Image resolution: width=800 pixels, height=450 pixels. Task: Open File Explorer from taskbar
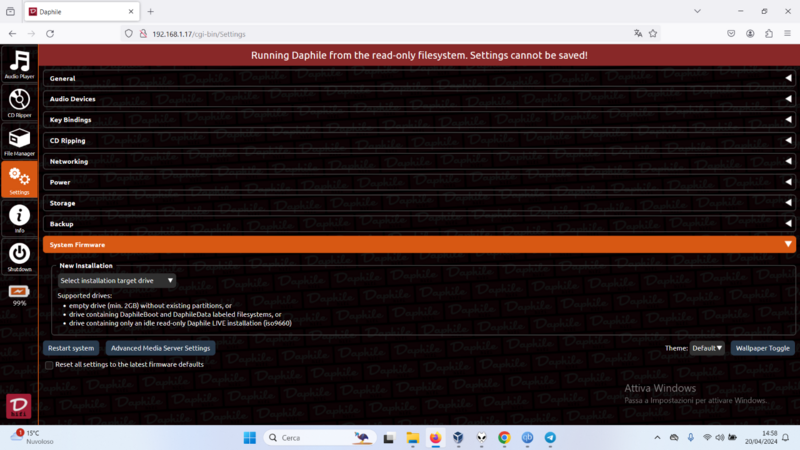[412, 438]
